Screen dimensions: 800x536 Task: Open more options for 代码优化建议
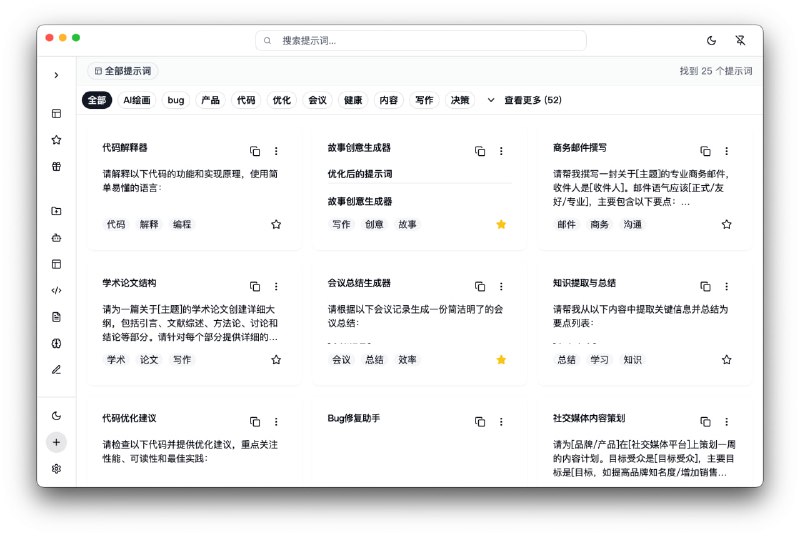(276, 422)
